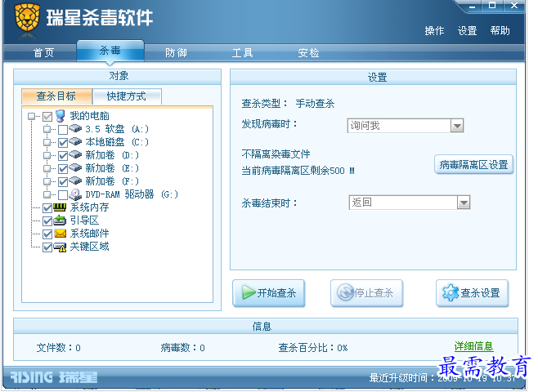Select the 查杀目标 subtab
This screenshot has width=538, height=392.
56,96
